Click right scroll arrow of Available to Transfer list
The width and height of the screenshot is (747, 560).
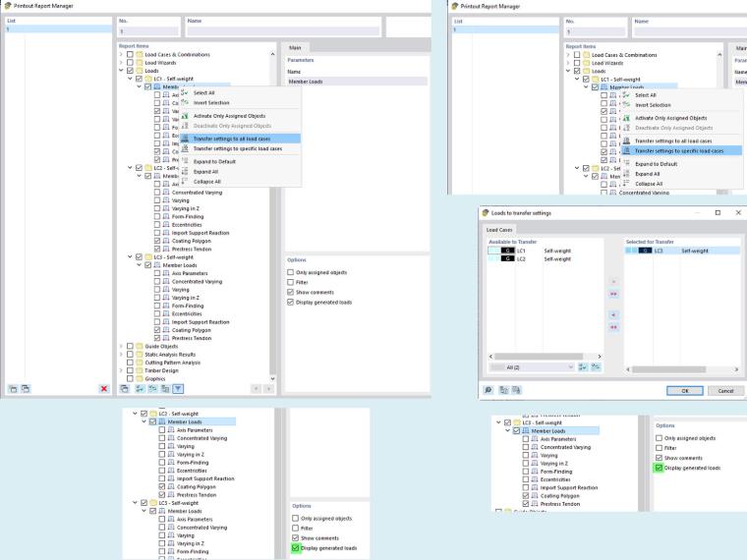coord(600,357)
